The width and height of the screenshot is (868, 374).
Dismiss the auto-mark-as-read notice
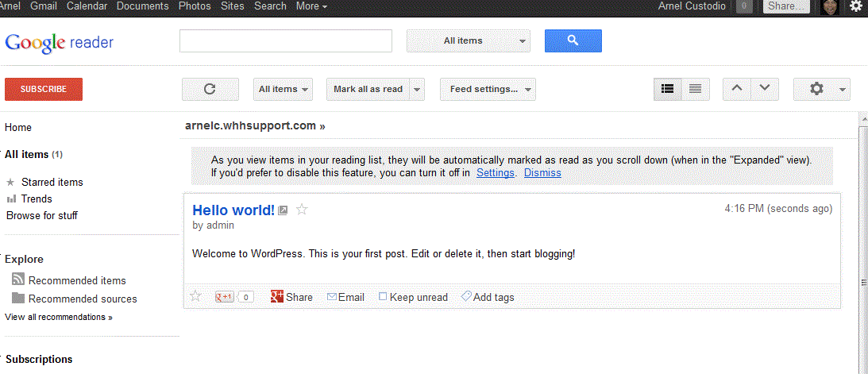click(542, 172)
